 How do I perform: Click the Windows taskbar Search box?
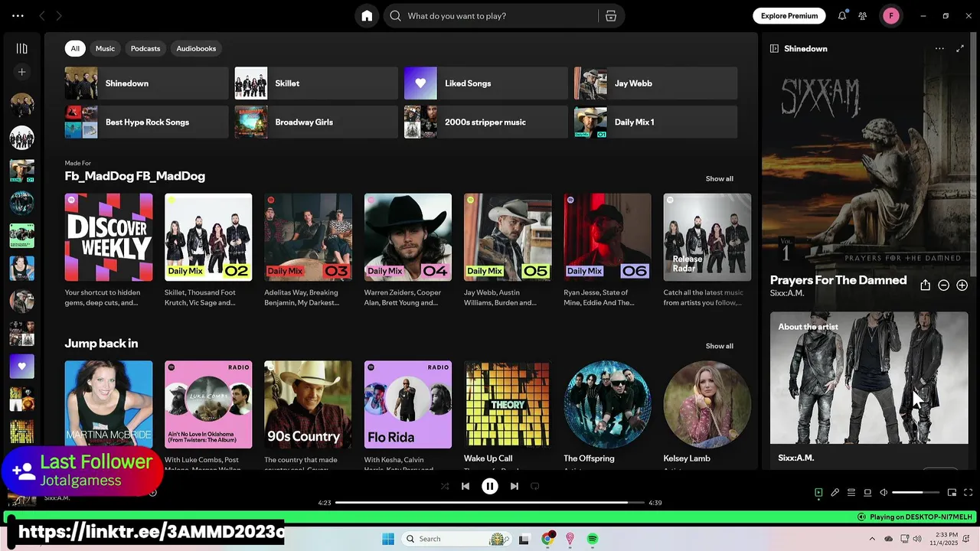click(456, 539)
